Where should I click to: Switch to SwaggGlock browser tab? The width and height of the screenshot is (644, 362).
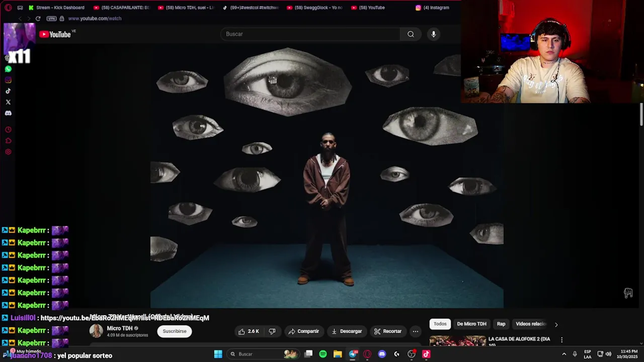click(314, 8)
